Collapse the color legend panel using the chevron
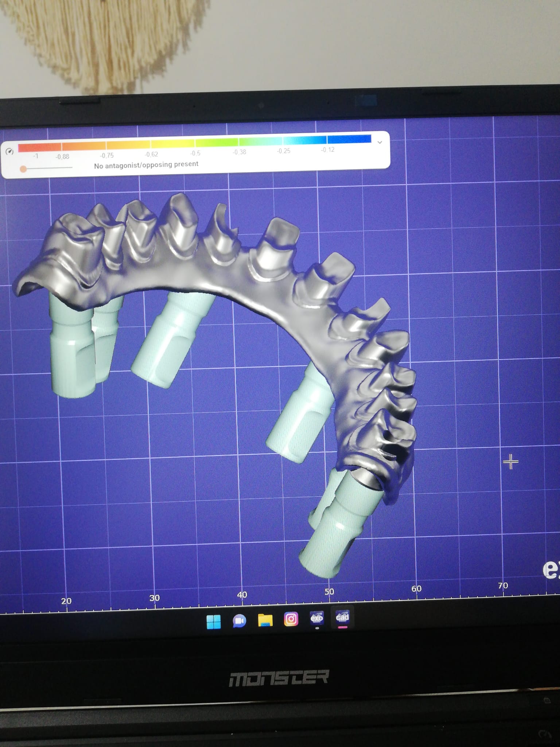 (x=380, y=142)
